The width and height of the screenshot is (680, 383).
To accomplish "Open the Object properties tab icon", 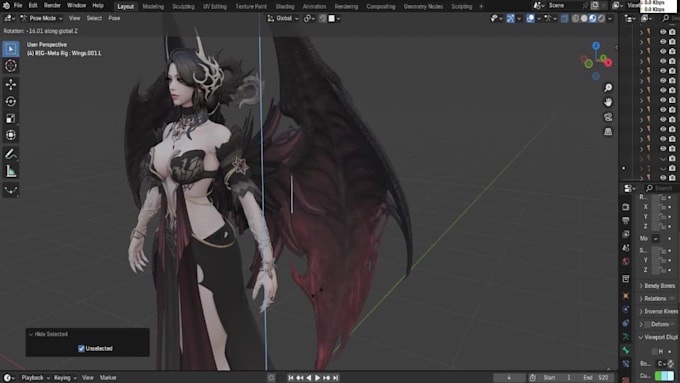I will click(626, 296).
